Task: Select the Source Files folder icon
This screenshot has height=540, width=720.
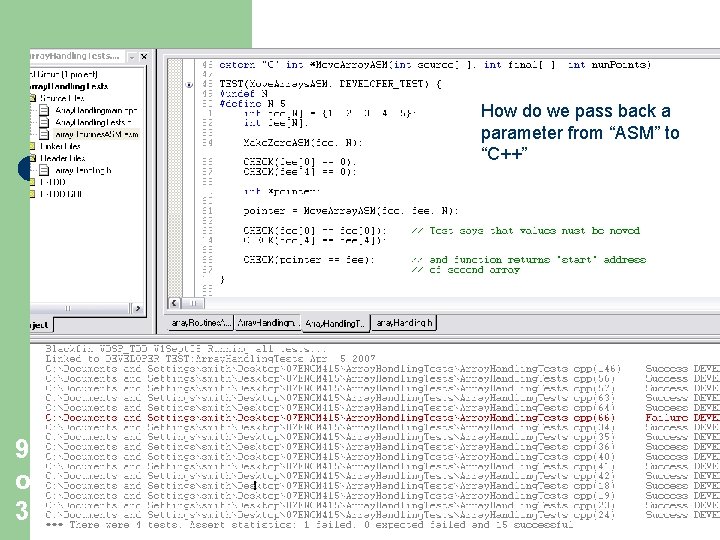Action: tap(33, 98)
